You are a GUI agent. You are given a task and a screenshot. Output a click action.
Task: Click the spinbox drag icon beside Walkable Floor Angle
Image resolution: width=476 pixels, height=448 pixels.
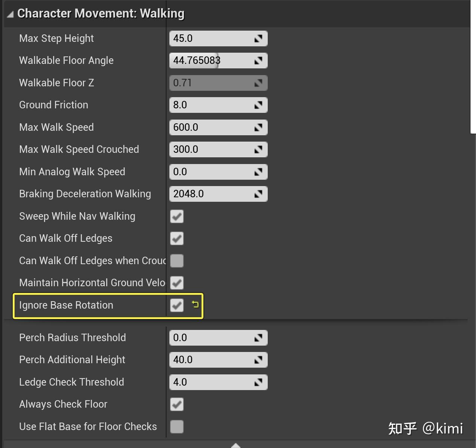click(x=259, y=61)
